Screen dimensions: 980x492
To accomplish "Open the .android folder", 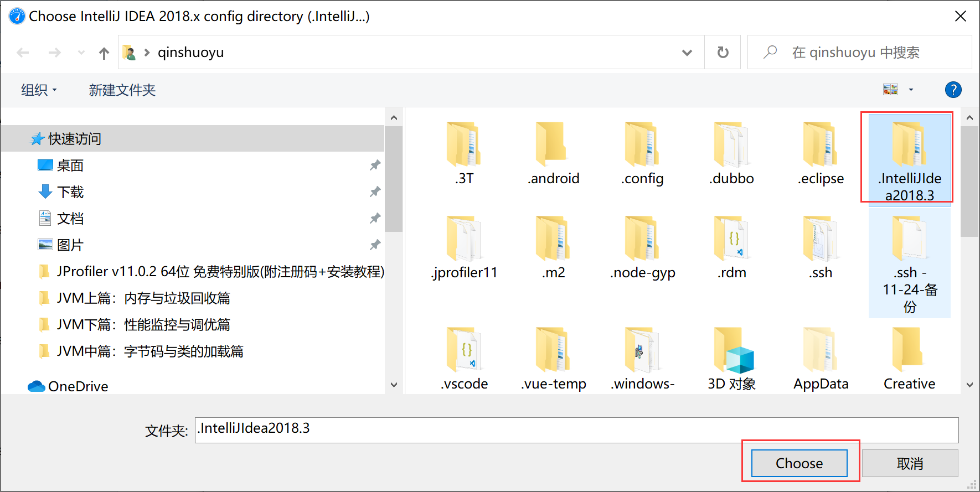I will pos(553,152).
